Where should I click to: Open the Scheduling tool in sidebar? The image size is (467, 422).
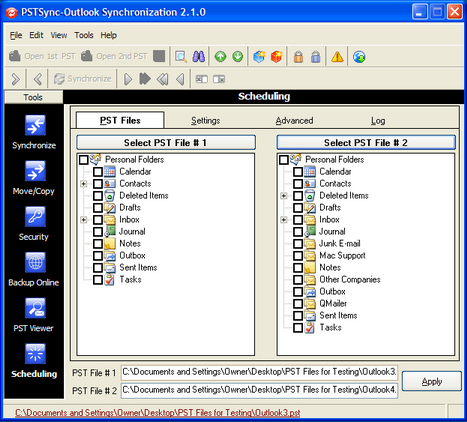coord(34,360)
